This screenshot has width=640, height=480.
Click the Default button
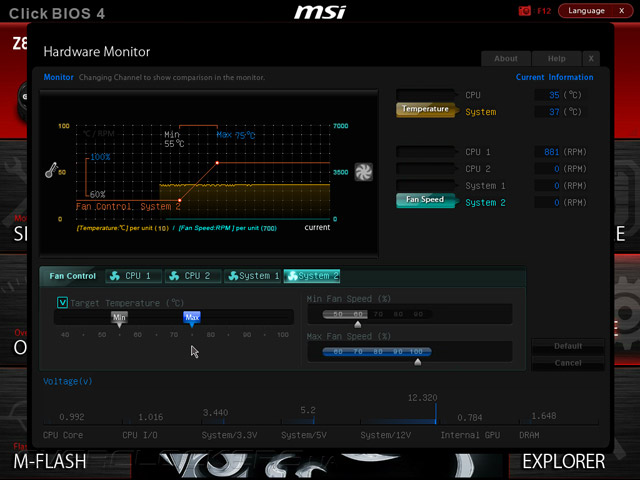568,346
